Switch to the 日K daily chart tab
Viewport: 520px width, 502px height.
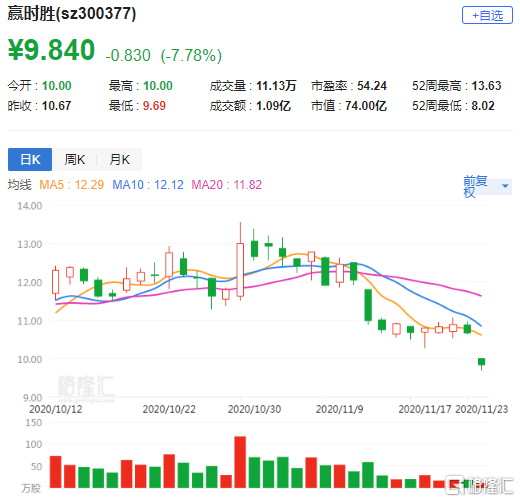pyautogui.click(x=30, y=159)
